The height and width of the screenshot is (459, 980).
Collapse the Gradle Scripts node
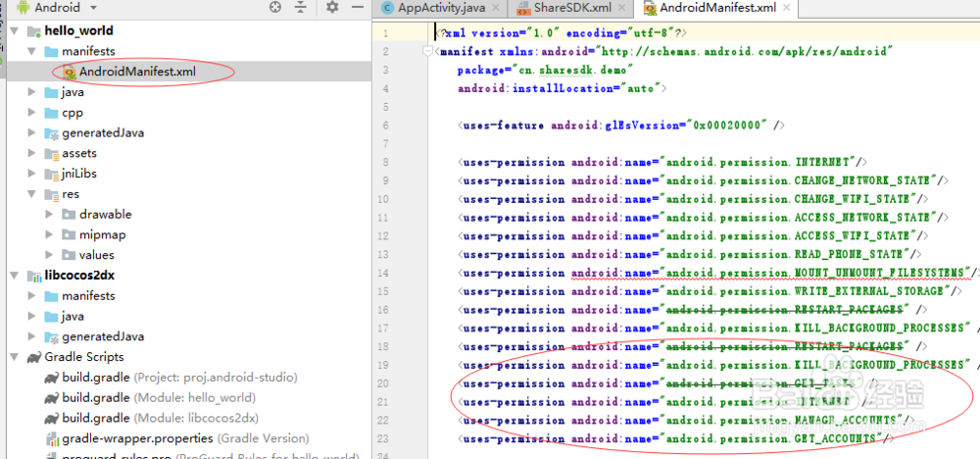click(14, 356)
